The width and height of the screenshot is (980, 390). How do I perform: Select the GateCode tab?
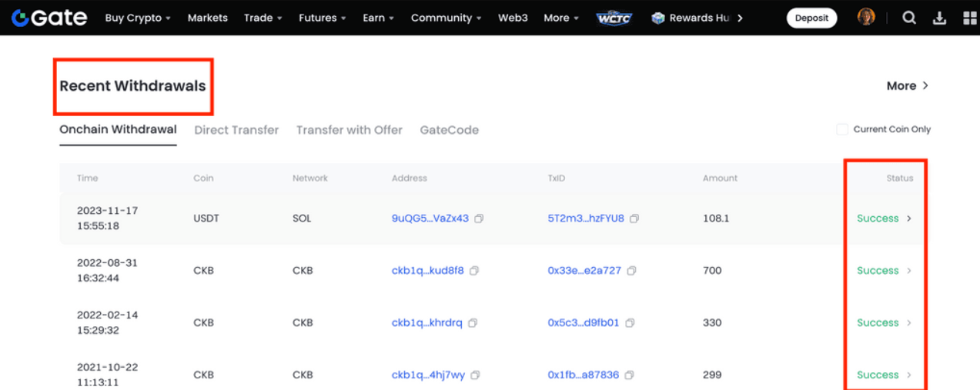449,130
